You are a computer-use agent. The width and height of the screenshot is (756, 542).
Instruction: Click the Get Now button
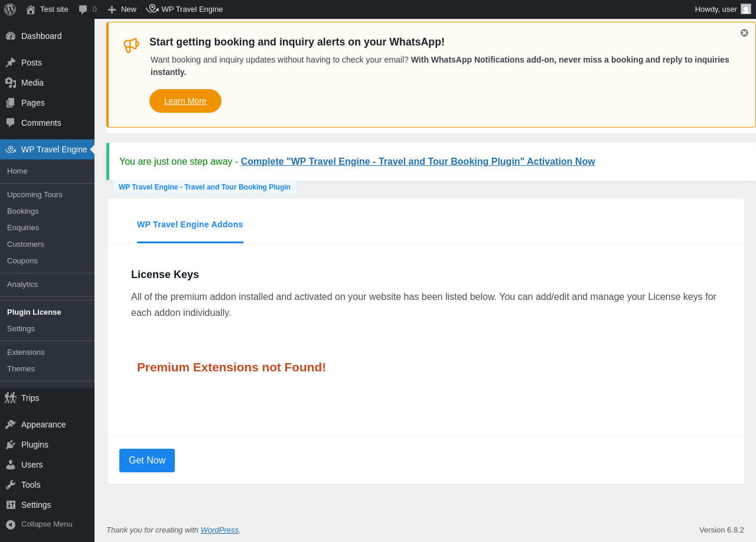(147, 461)
